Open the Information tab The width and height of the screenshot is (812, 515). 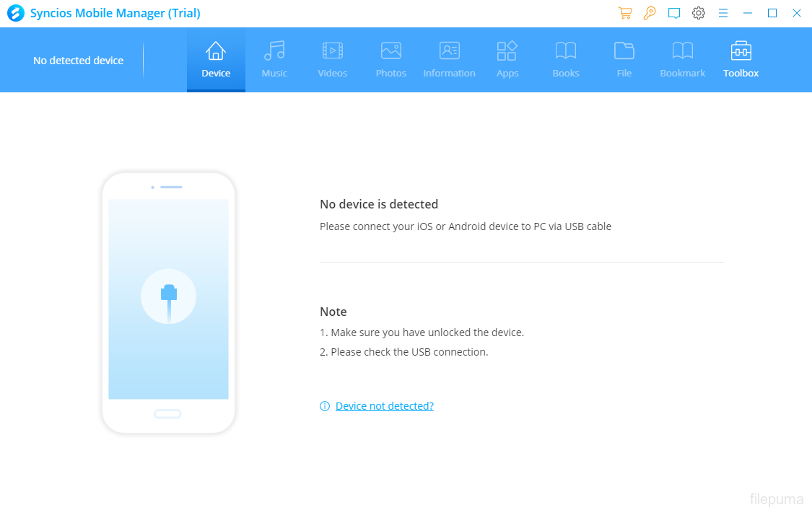tap(449, 60)
